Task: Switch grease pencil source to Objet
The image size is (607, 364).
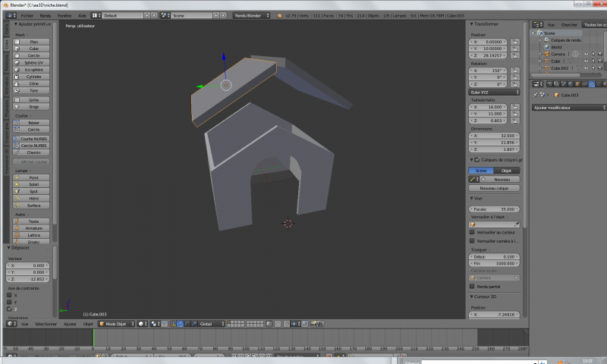Action: tap(508, 171)
